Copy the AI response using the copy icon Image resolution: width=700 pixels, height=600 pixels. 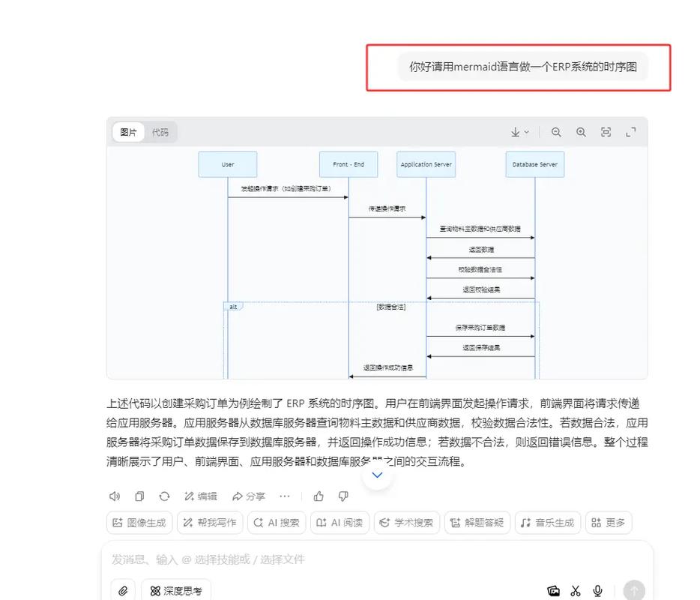(x=139, y=496)
